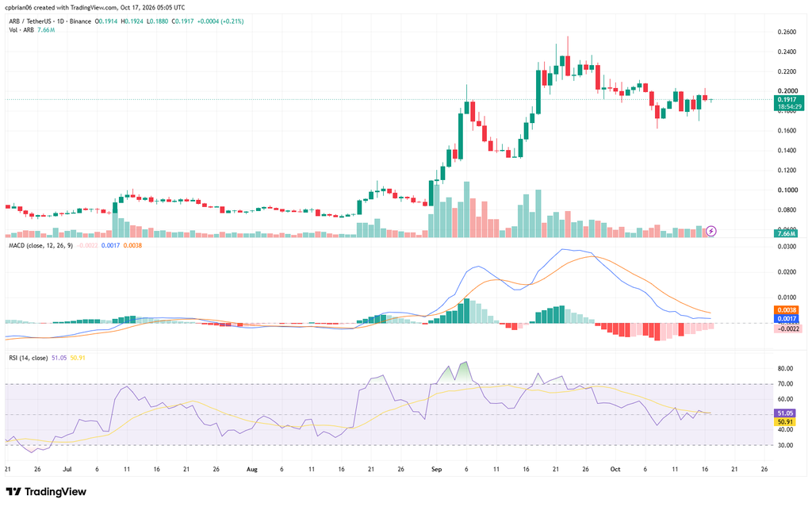Click the blue 0.0017 MACD axis tag
The height and width of the screenshot is (507, 812).
coord(787,319)
